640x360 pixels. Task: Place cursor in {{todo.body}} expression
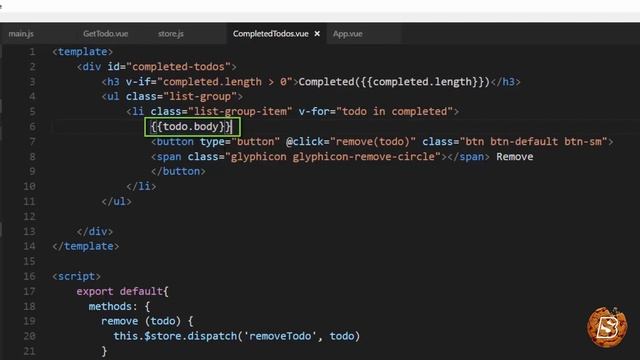click(190, 127)
